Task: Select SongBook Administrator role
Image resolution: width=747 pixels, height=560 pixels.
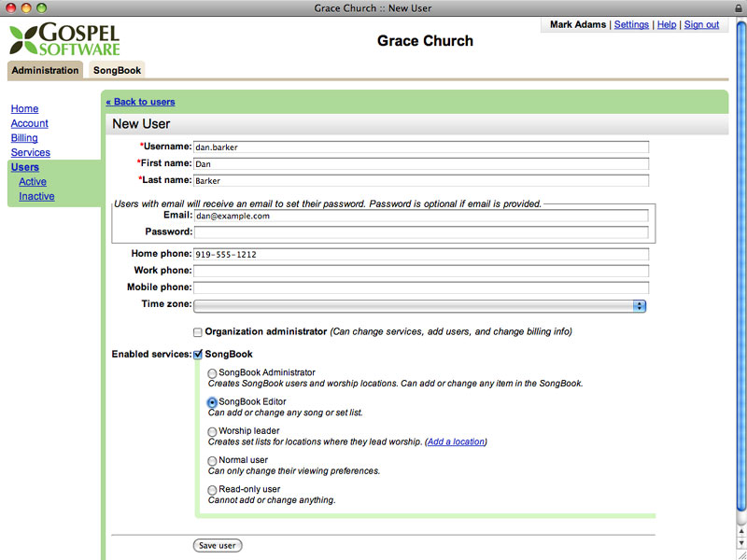Action: pos(212,374)
